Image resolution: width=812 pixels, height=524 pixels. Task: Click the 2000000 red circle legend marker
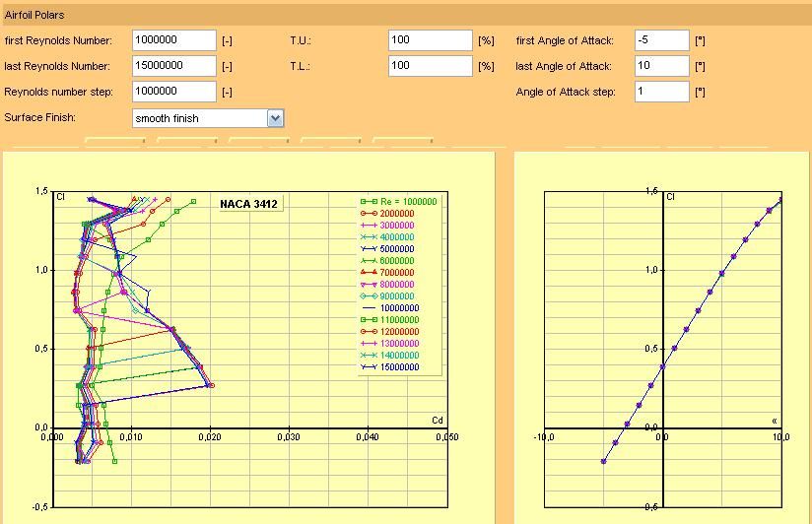pyautogui.click(x=369, y=214)
